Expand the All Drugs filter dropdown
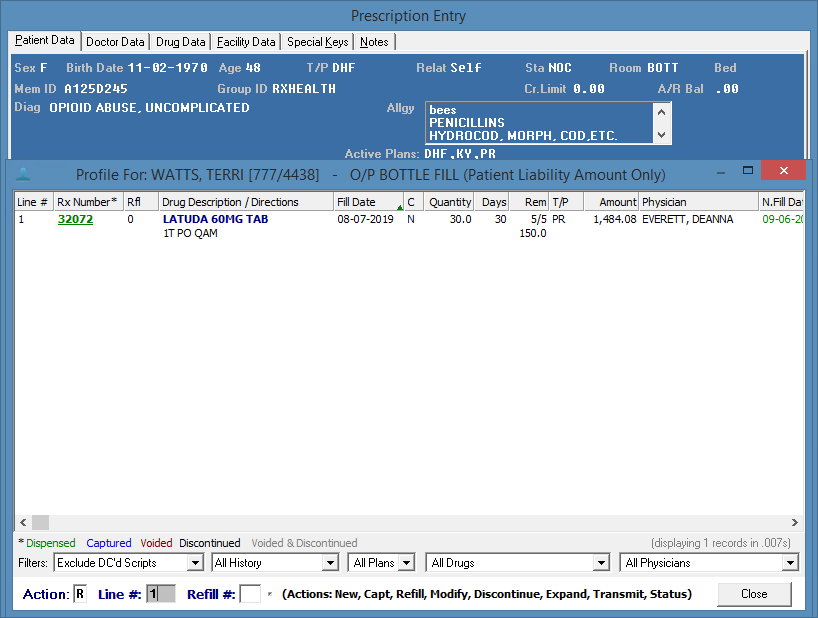This screenshot has width=818, height=618. pyautogui.click(x=600, y=563)
